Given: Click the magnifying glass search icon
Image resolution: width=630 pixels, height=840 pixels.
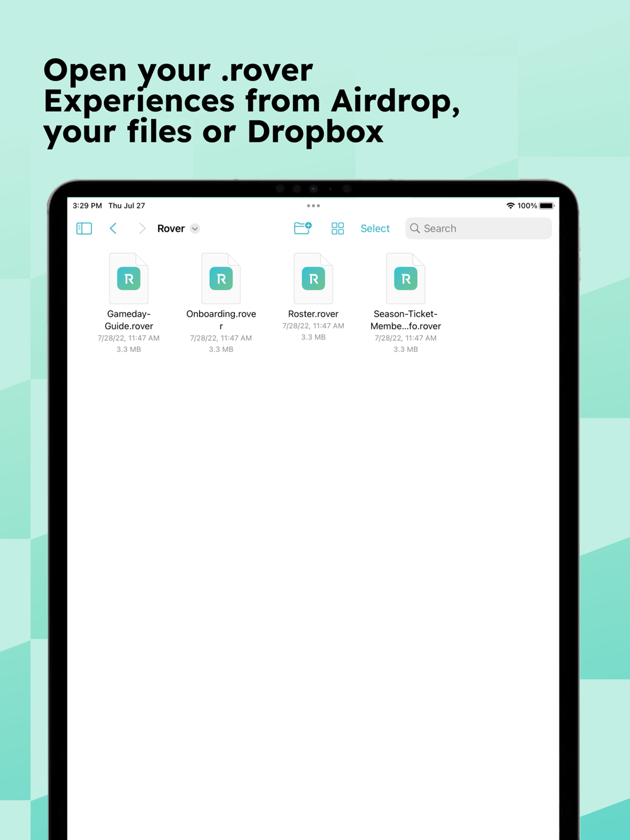Looking at the screenshot, I should point(415,229).
